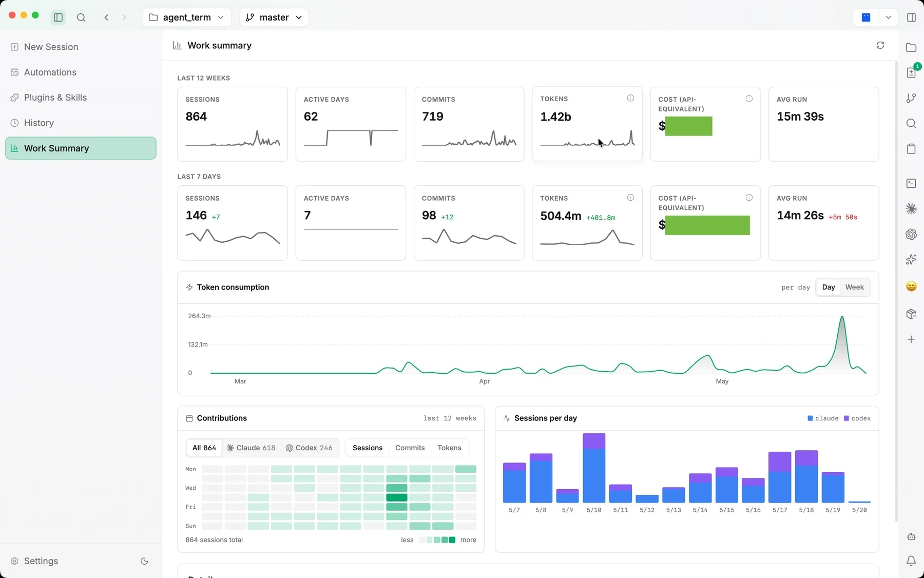Click the blue window layout button
Image resolution: width=924 pixels, height=578 pixels.
point(866,17)
